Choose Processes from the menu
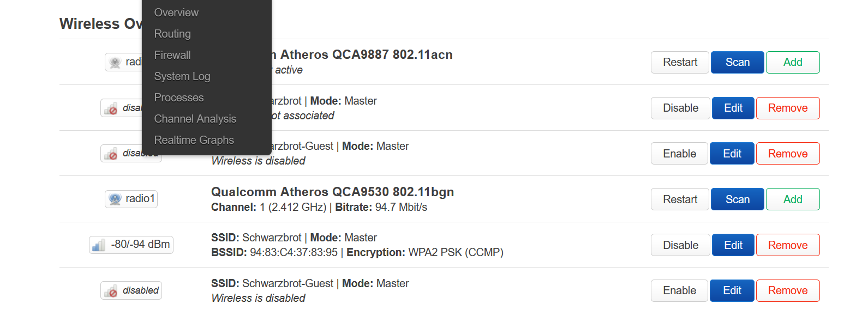868x334 pixels. tap(179, 98)
